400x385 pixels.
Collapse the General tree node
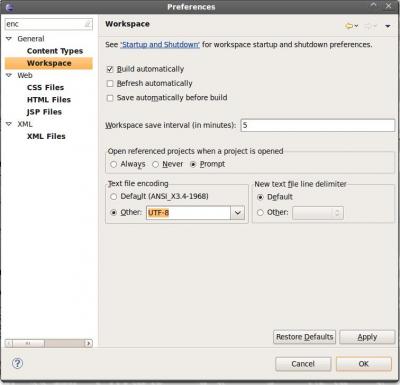tap(9, 39)
